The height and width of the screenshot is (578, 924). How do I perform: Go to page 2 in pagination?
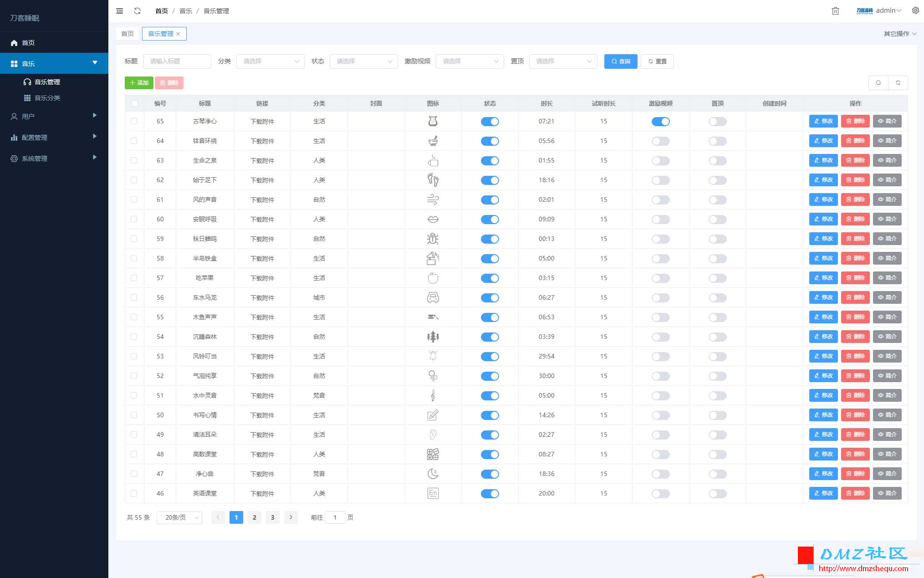point(255,517)
